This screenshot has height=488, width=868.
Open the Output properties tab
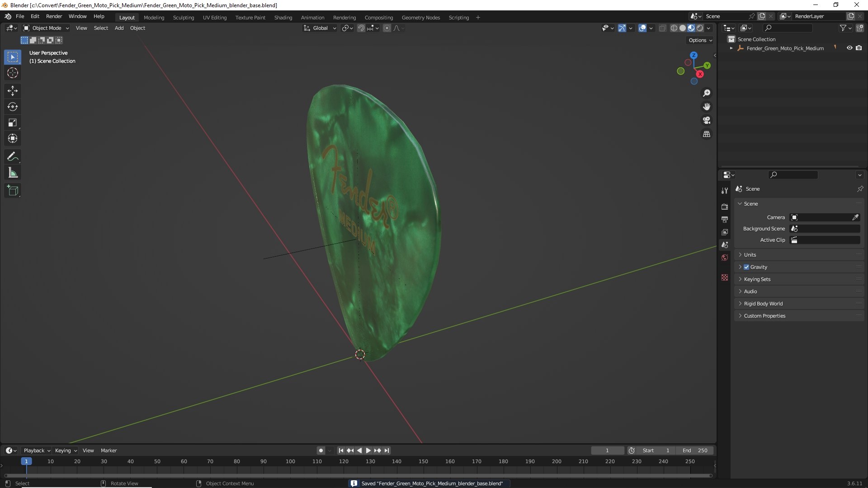coord(725,219)
